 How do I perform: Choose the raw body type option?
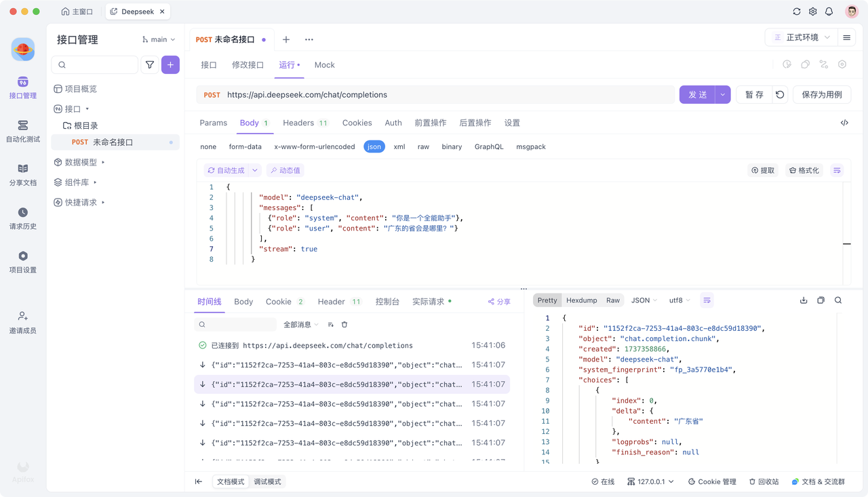423,146
